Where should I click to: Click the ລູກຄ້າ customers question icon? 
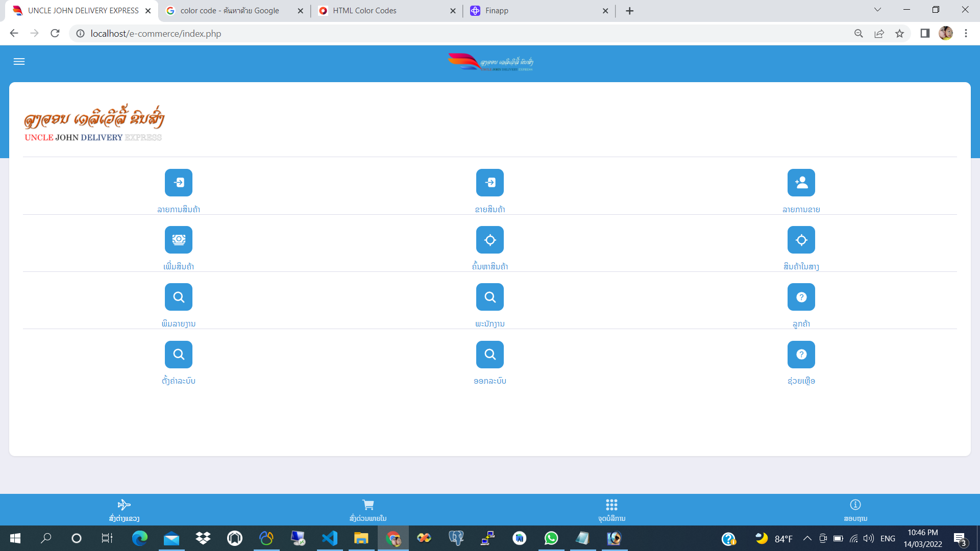(x=801, y=297)
